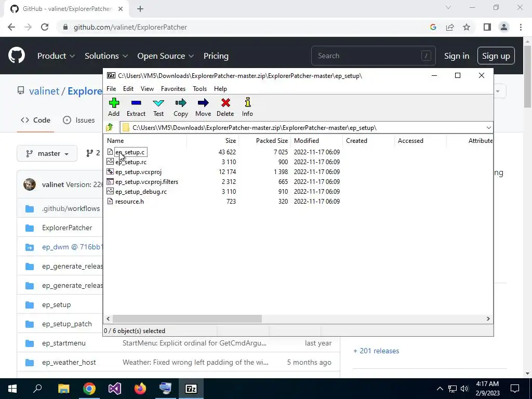The width and height of the screenshot is (532, 399).
Task: Select the Copy toolbar icon
Action: (x=181, y=103)
